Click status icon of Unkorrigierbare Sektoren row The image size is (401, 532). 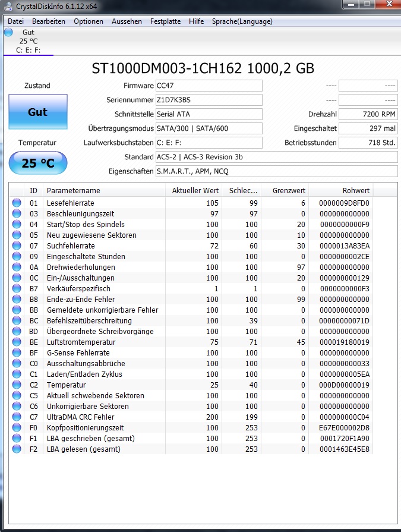[x=17, y=406]
